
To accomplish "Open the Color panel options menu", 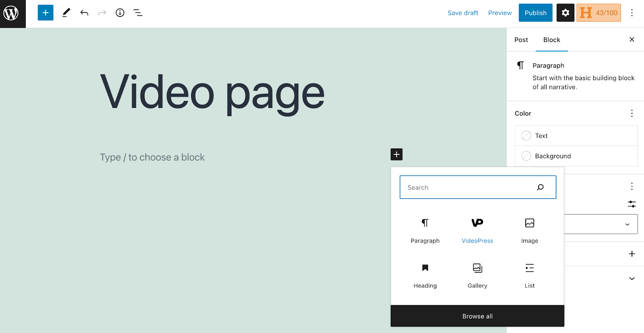I will 632,113.
